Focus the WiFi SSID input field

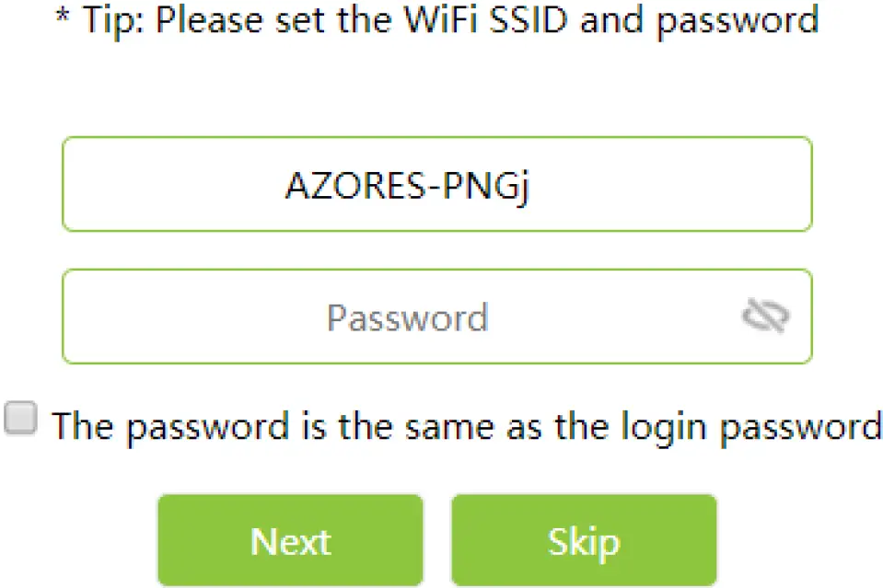point(436,184)
